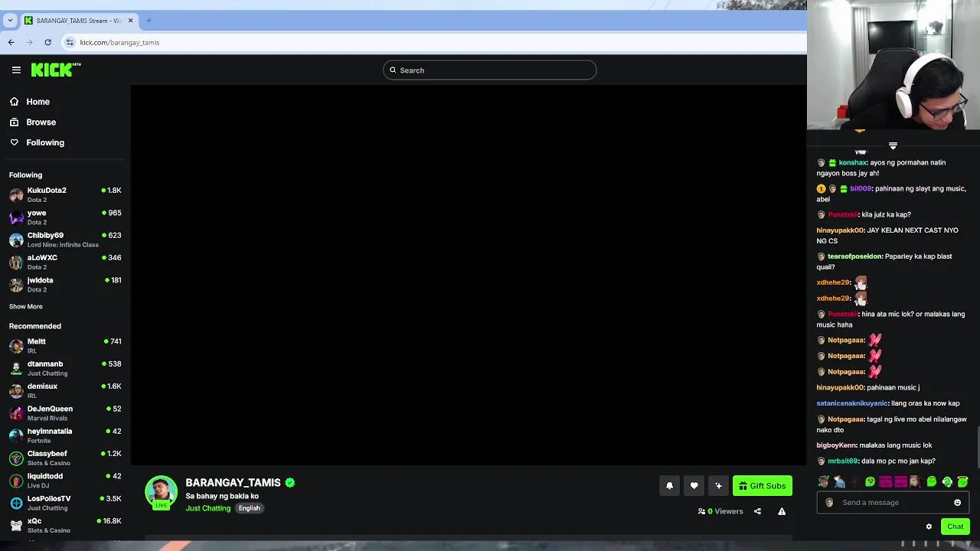Screen dimensions: 980x551
Task: Click the Send a message field
Action: pyautogui.click(x=893, y=503)
